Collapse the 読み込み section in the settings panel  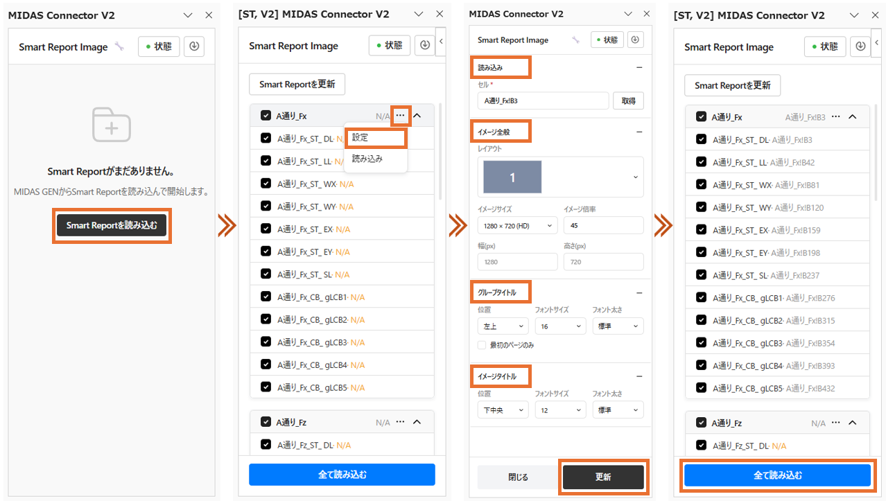click(639, 67)
